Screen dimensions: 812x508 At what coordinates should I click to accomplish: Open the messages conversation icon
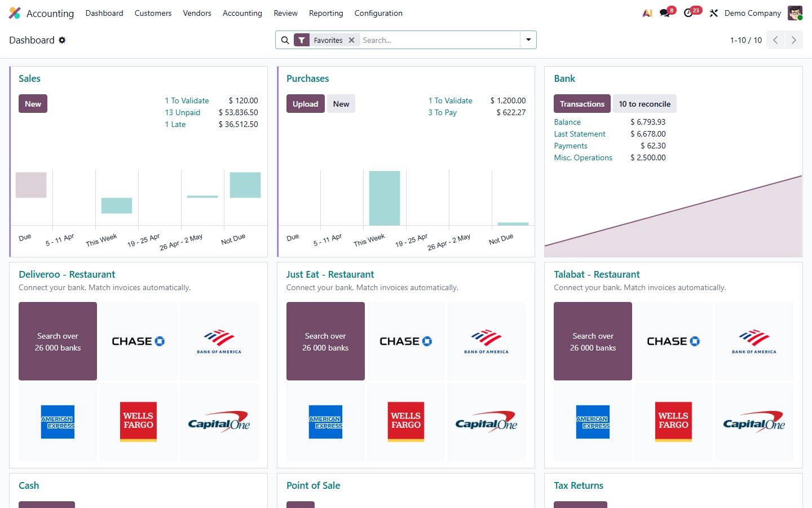tap(663, 12)
